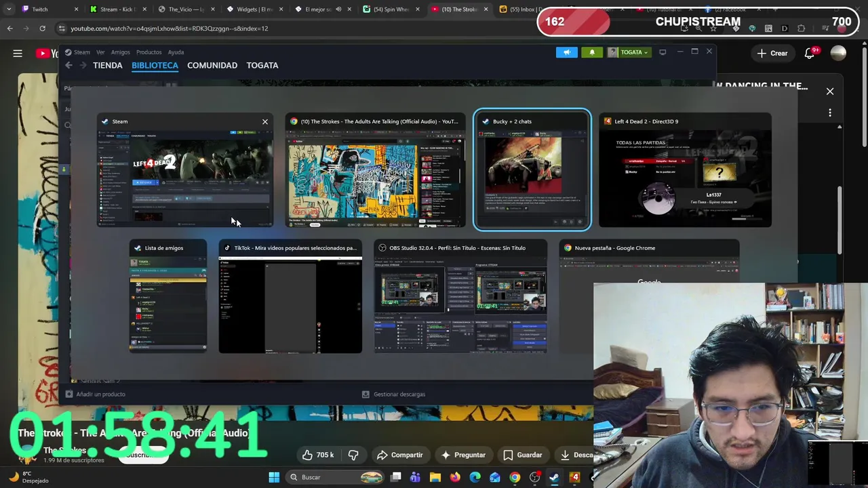Switch to the The_Vicio browser tab
The image size is (868, 488).
point(184,9)
